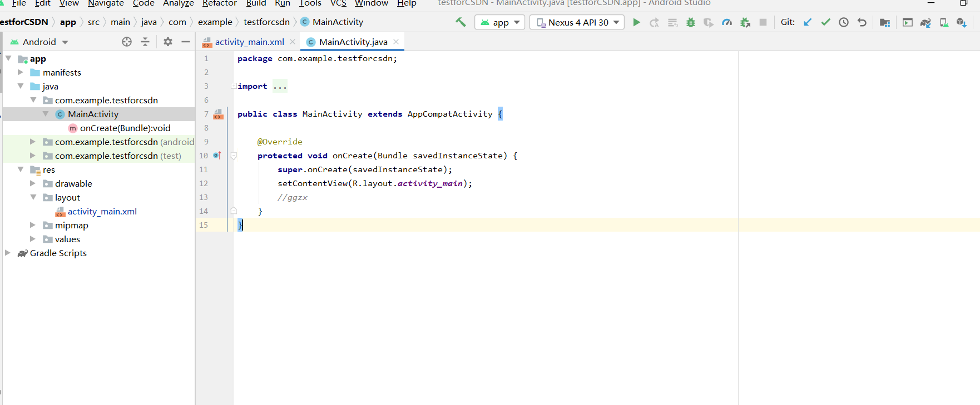Viewport: 980px width, 405px height.
Task: Click related XML file gutter icon line 7
Action: click(218, 114)
